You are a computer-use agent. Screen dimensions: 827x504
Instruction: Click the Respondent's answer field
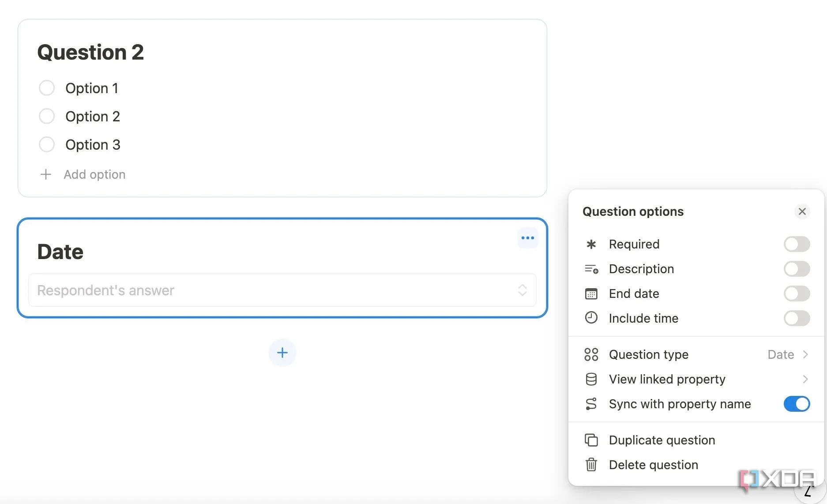click(x=282, y=290)
